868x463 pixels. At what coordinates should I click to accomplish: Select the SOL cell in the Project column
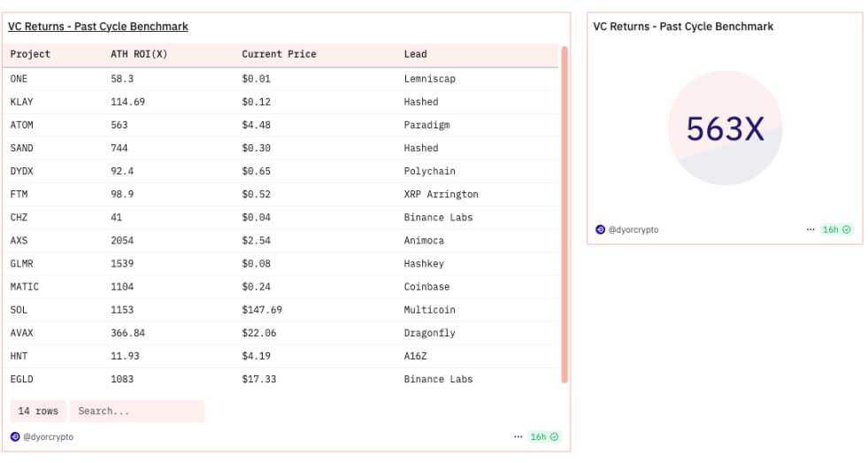pyautogui.click(x=19, y=310)
